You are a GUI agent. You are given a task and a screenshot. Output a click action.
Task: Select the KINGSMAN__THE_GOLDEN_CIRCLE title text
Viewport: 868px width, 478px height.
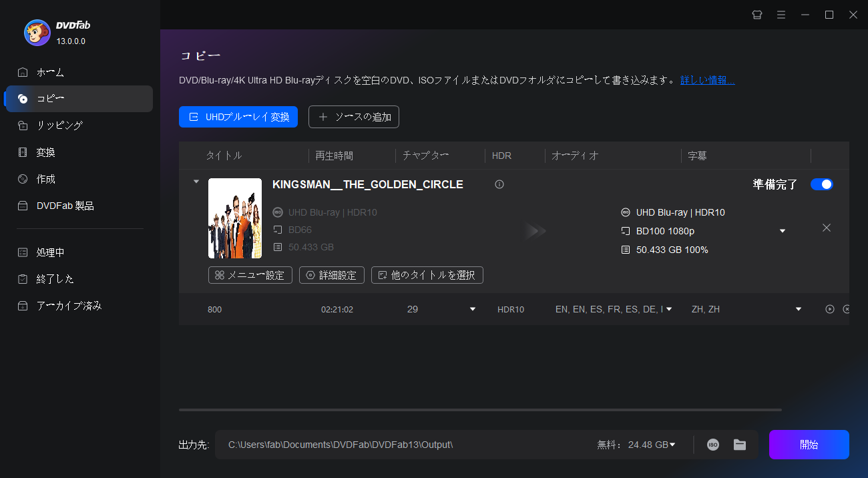(368, 184)
